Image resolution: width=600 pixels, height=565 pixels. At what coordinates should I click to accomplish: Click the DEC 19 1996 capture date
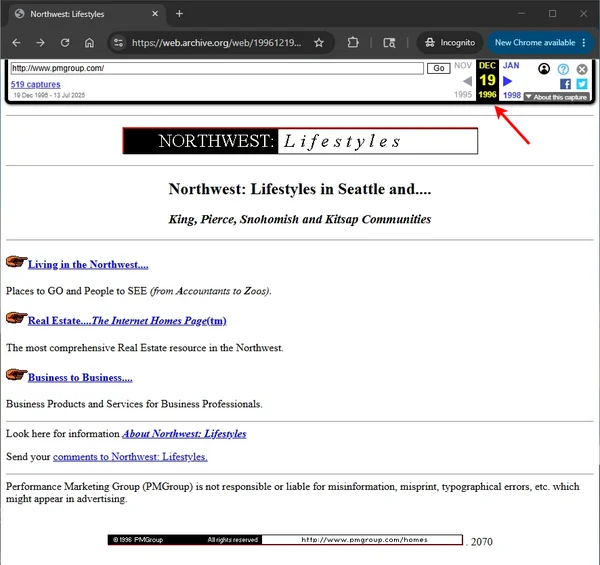[x=487, y=80]
